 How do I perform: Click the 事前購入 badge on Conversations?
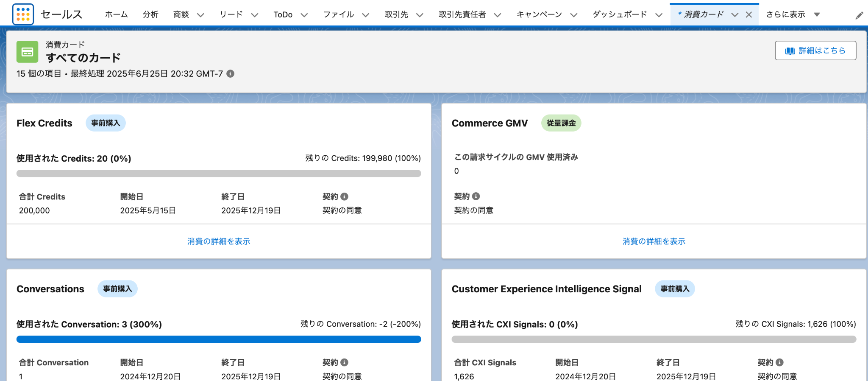[x=117, y=289]
